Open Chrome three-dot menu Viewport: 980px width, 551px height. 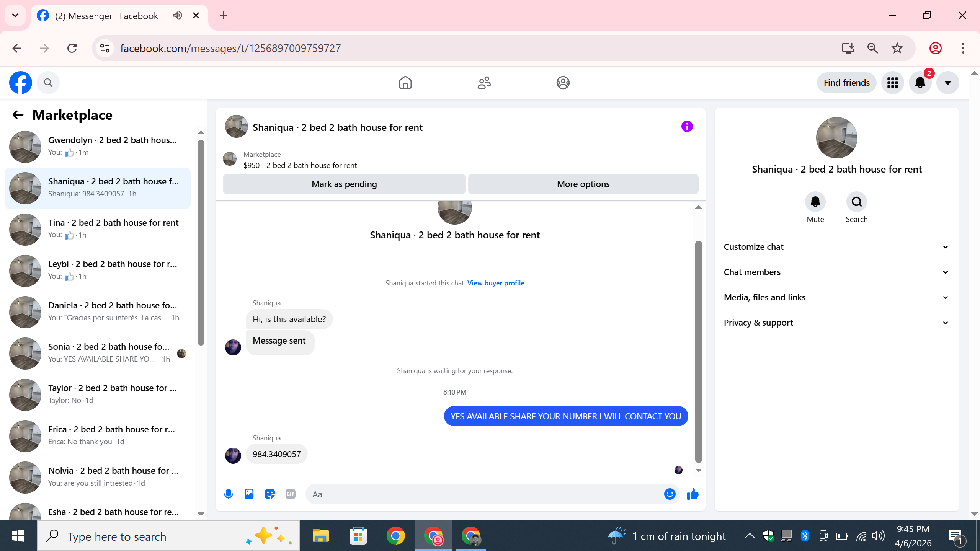coord(963,48)
